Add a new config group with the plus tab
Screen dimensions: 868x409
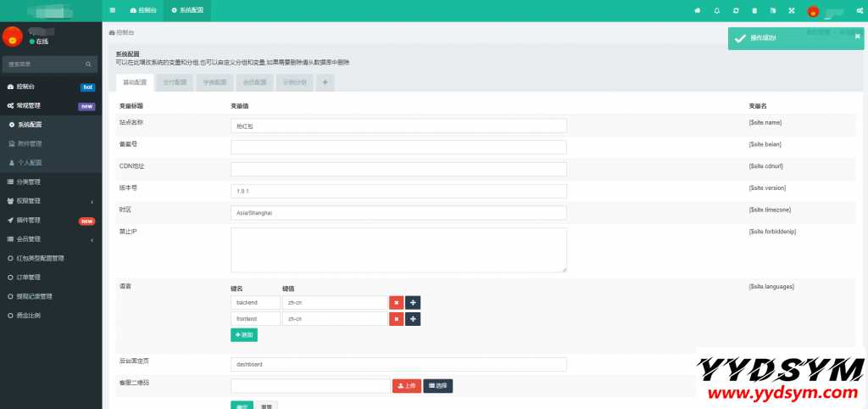(x=325, y=82)
